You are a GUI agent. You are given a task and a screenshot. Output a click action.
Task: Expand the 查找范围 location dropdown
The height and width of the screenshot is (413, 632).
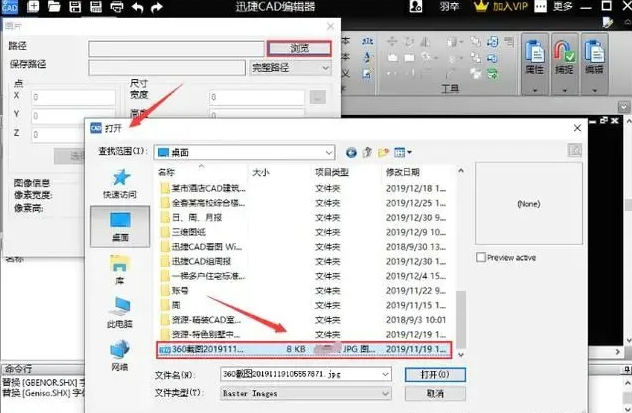[331, 152]
